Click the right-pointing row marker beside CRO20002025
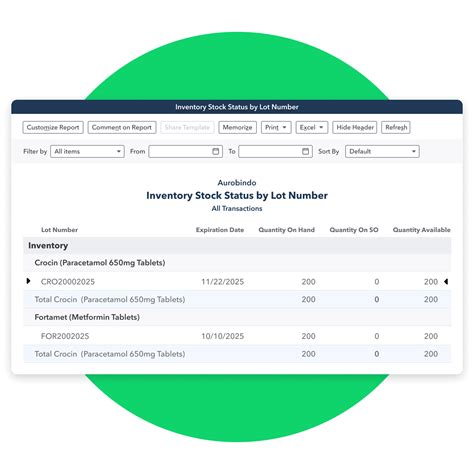474x474 pixels. tap(28, 281)
